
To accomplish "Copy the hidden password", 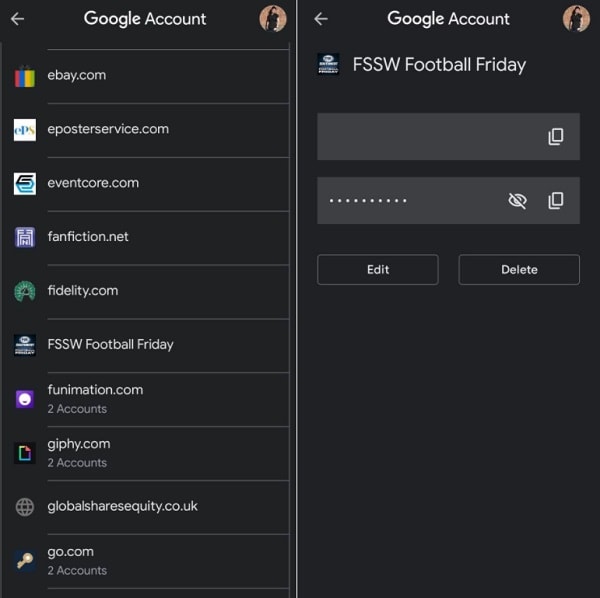I will click(x=556, y=200).
